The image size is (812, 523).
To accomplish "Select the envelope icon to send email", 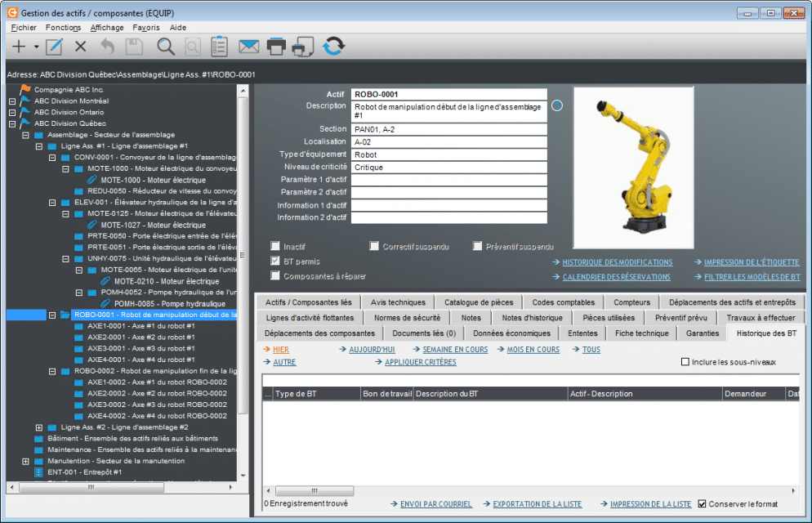I will point(248,47).
